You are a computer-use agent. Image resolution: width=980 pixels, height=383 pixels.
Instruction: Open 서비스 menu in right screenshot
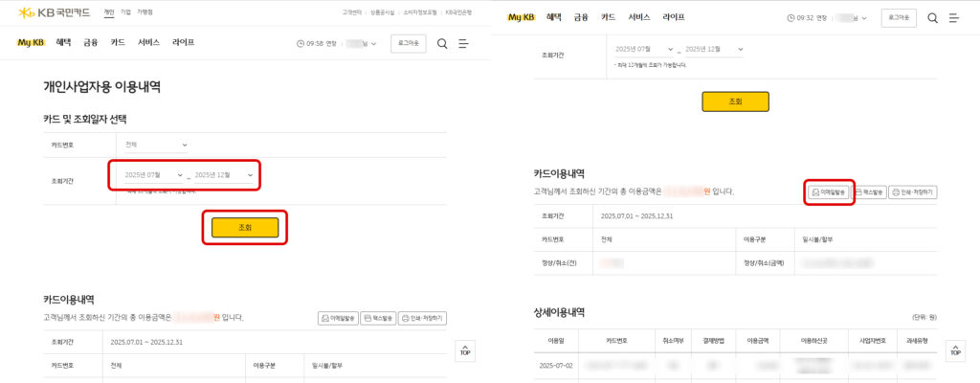click(x=639, y=17)
